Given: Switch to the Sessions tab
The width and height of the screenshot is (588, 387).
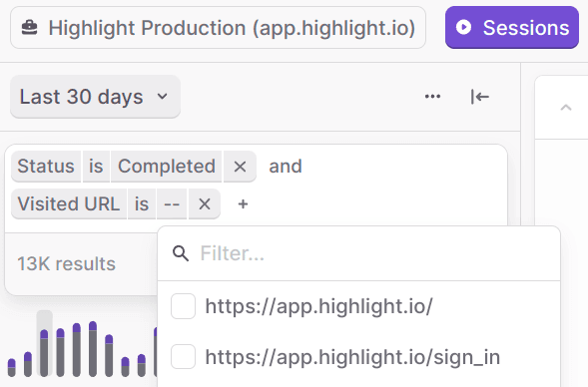Looking at the screenshot, I should (x=512, y=27).
